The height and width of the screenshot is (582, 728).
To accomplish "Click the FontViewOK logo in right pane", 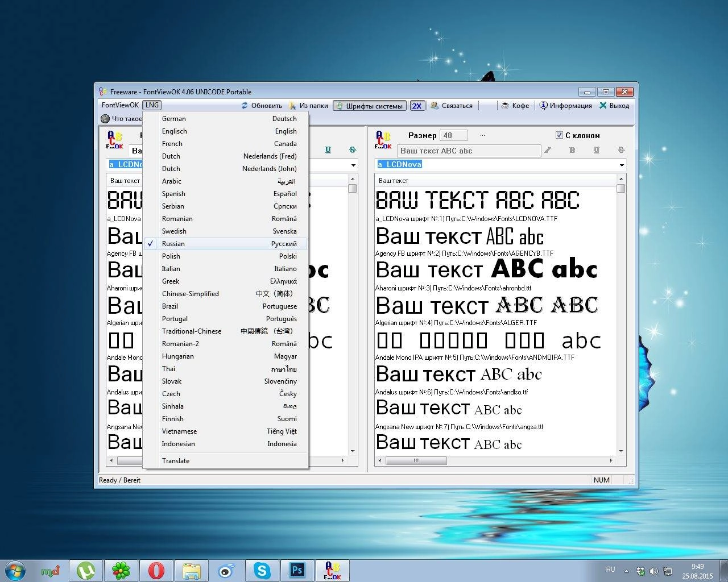I will tap(383, 140).
